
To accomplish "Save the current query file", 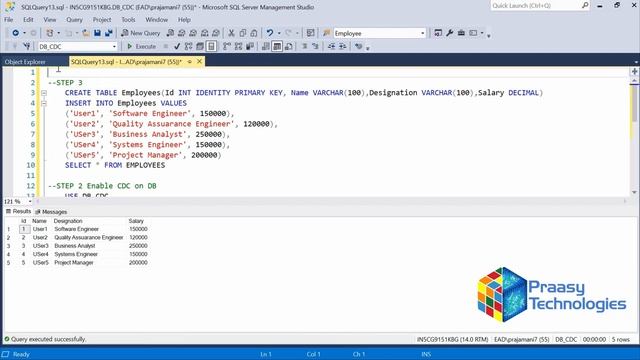I will coord(97,33).
